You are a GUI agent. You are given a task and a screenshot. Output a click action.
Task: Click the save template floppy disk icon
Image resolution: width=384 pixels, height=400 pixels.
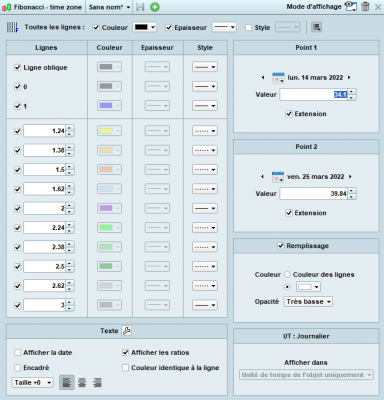(140, 7)
